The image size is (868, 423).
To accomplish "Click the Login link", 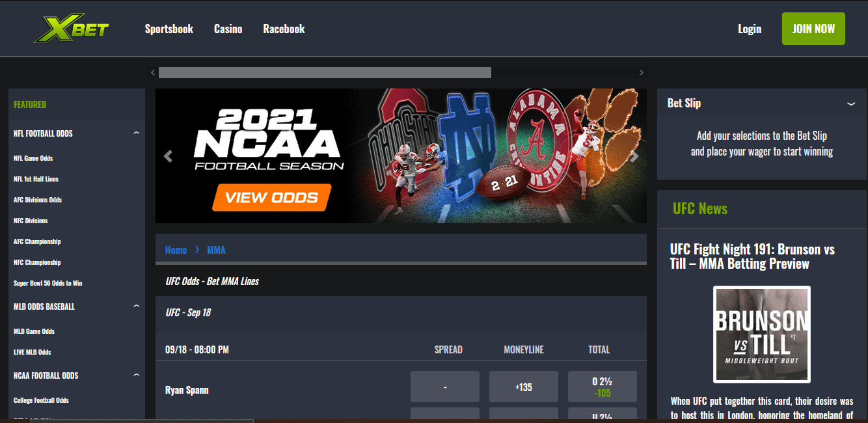I will 750,29.
